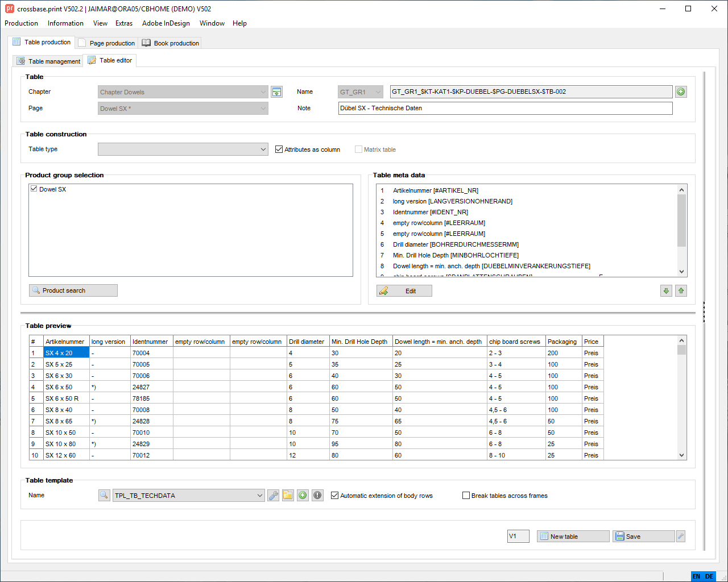Viewport: 728px width, 582px height.
Task: Switch to Page production tab
Action: tap(106, 43)
